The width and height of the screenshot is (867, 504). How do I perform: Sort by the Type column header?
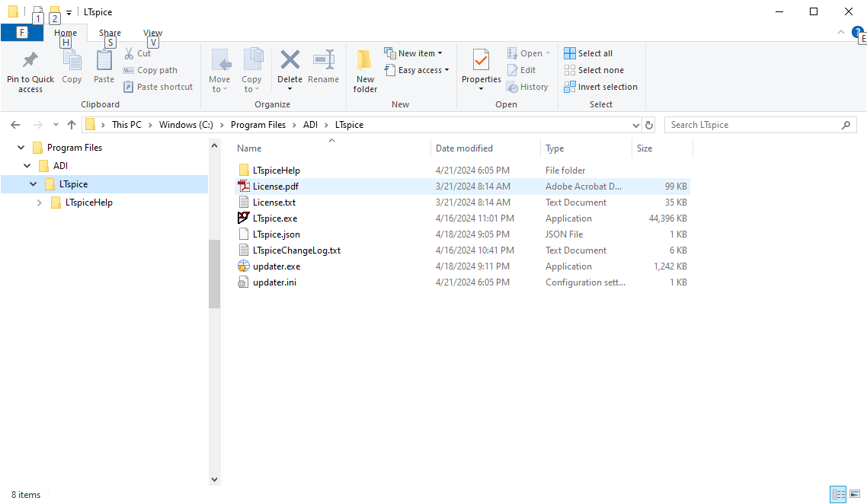point(555,148)
